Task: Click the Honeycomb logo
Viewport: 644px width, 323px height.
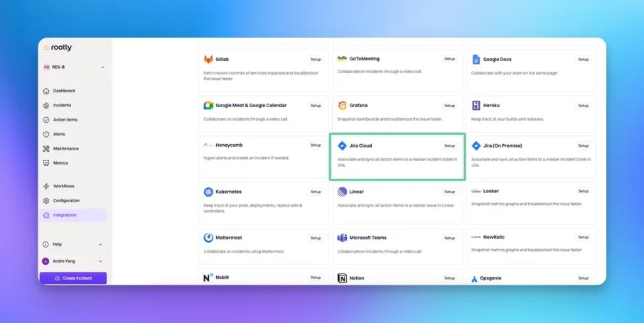Action: (x=208, y=145)
